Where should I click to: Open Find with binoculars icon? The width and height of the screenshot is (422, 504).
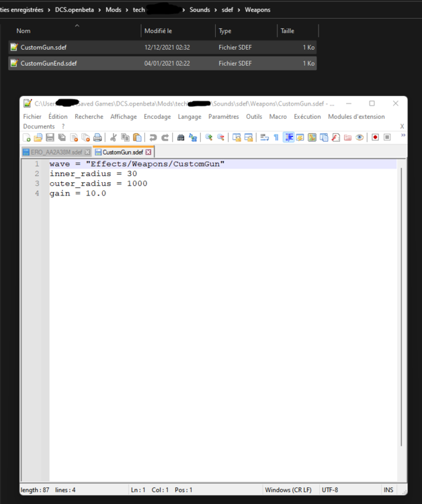pyautogui.click(x=181, y=138)
